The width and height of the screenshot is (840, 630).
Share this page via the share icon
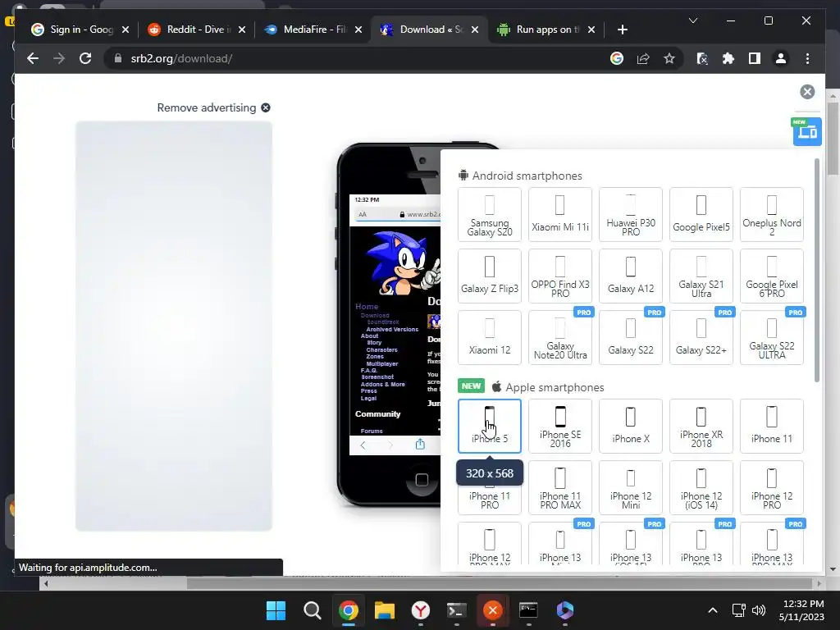tap(643, 58)
